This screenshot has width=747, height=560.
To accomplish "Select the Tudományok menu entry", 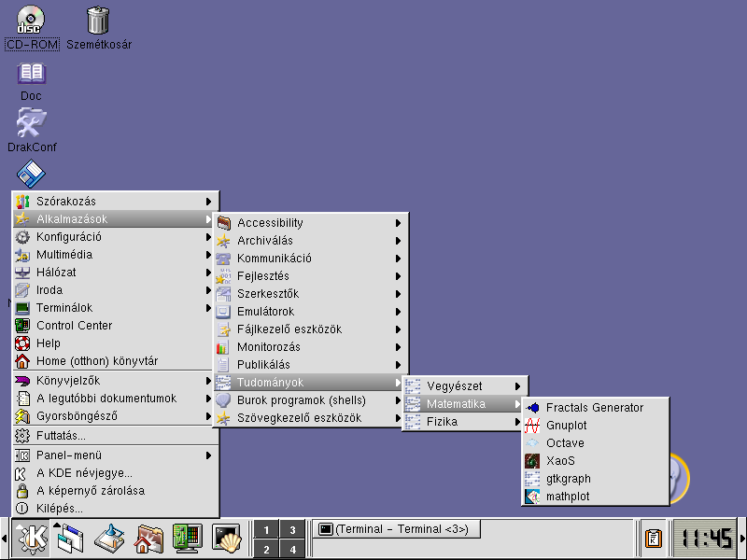I will click(310, 383).
